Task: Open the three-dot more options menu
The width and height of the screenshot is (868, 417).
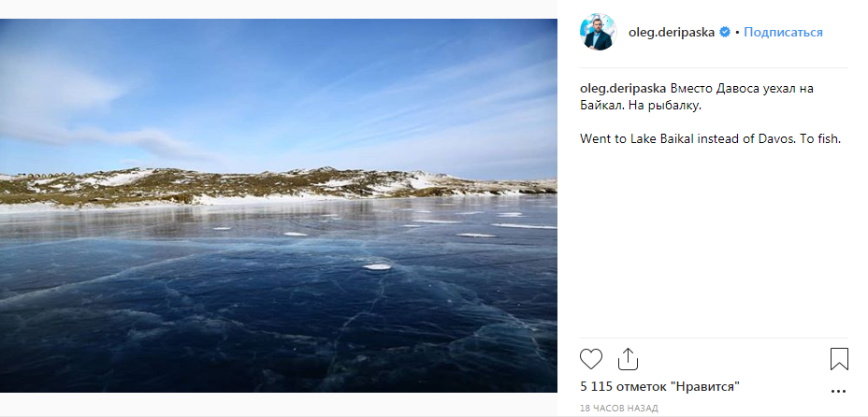Action: 839,391
